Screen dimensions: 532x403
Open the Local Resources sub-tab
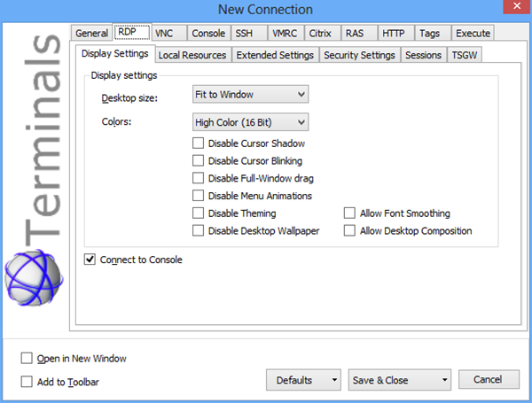click(x=192, y=55)
